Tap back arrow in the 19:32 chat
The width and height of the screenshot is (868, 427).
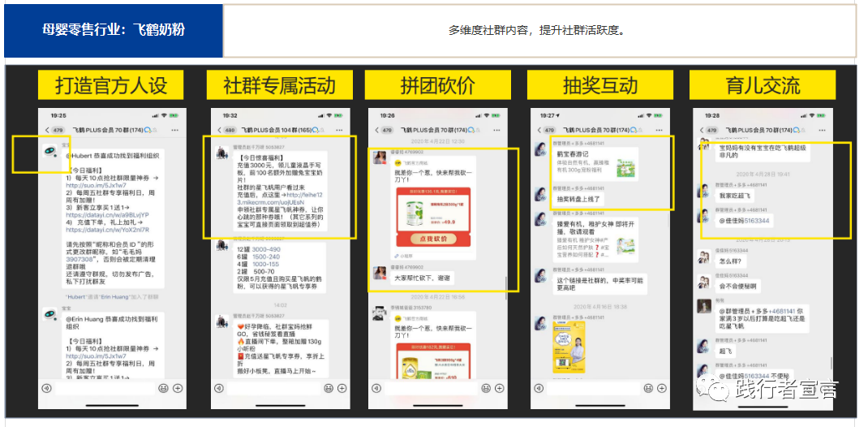217,130
